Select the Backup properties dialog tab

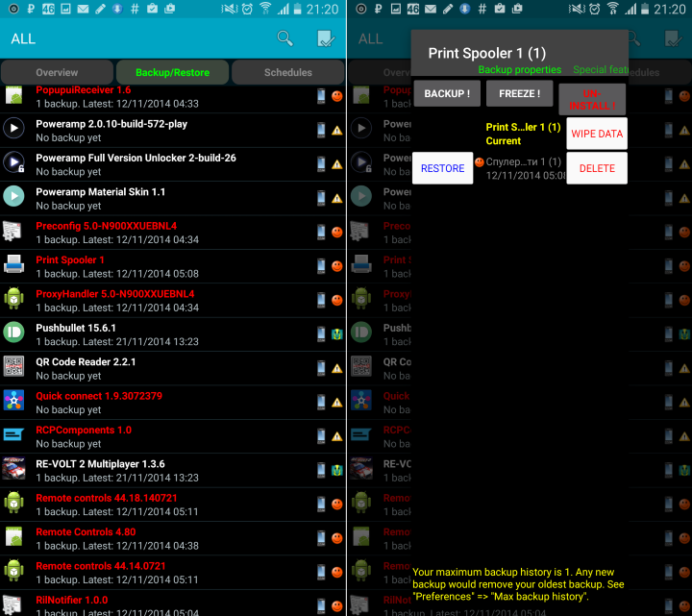pos(519,70)
